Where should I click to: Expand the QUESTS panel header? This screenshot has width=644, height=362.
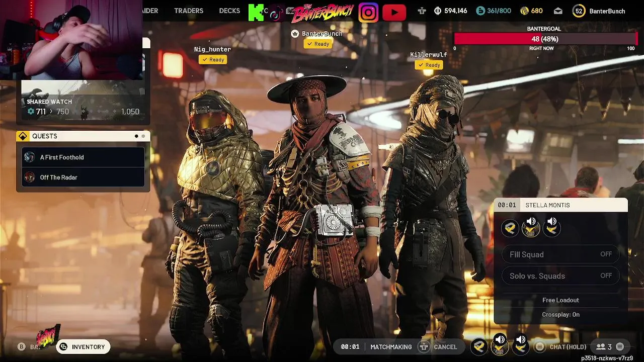coord(83,136)
